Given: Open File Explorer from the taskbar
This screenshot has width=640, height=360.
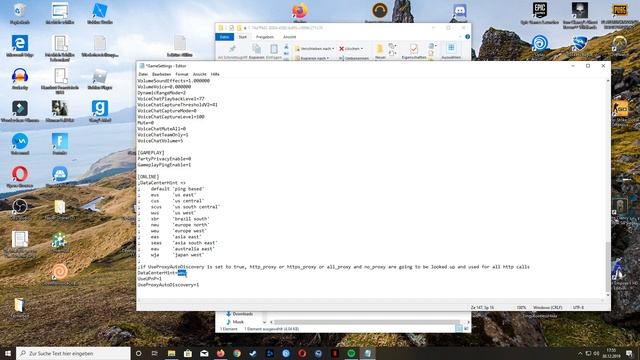Looking at the screenshot, I should (x=171, y=353).
